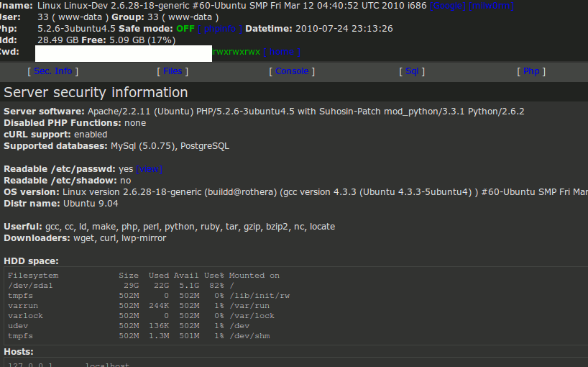
Task: Open the phpinfo link
Action: 220,29
